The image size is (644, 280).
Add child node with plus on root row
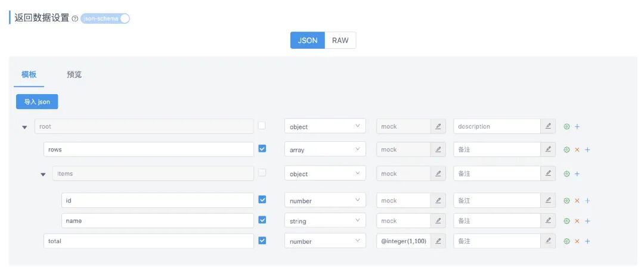(577, 126)
